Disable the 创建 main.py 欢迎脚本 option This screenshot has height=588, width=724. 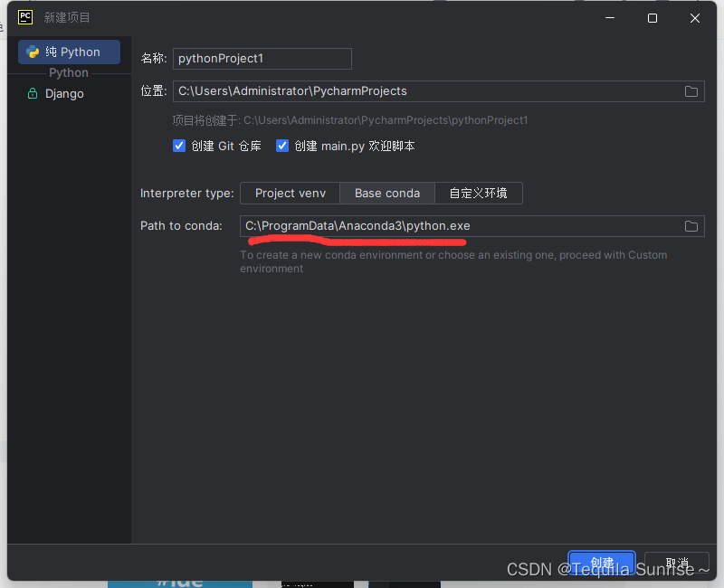[x=282, y=145]
